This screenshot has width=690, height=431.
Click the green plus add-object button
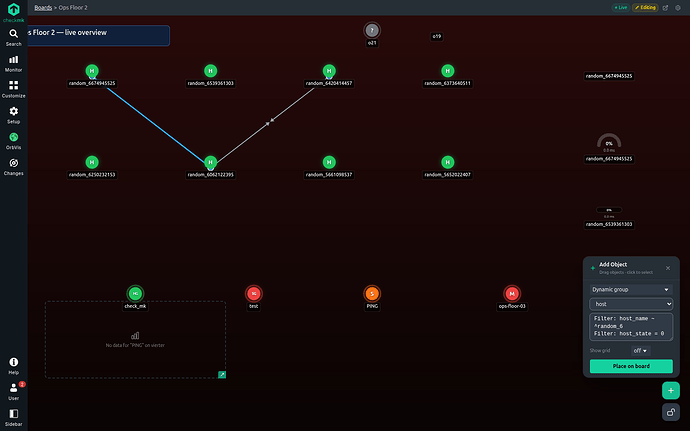(671, 390)
